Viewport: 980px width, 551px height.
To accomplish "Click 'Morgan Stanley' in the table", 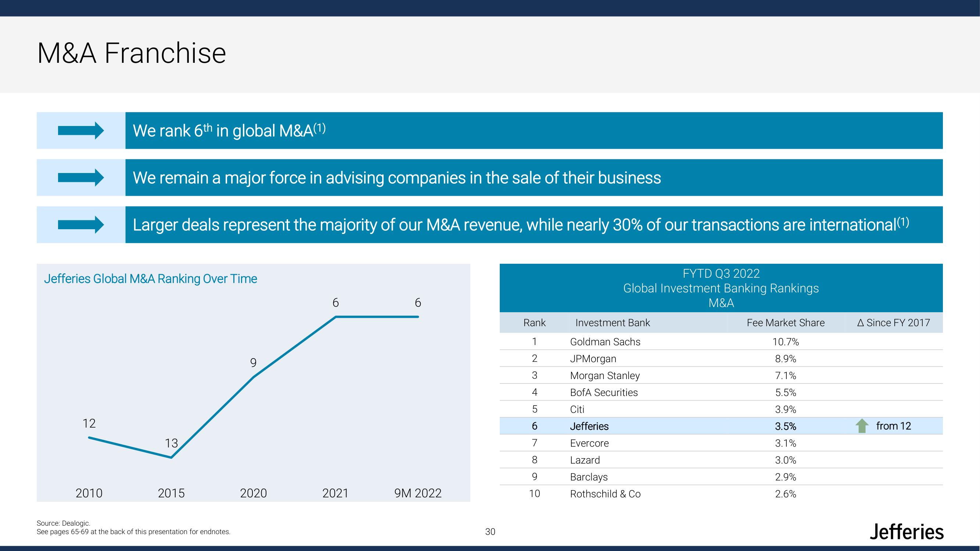I will (x=605, y=376).
